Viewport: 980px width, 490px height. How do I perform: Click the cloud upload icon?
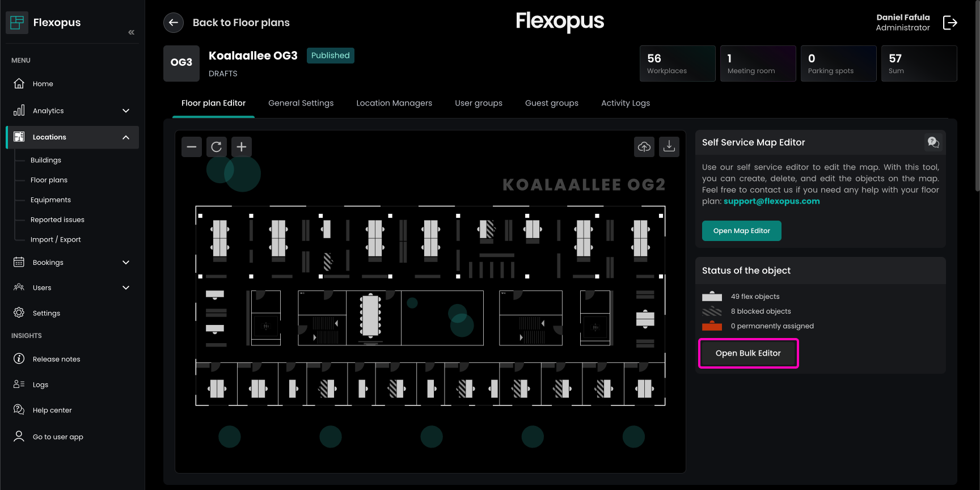(644, 147)
